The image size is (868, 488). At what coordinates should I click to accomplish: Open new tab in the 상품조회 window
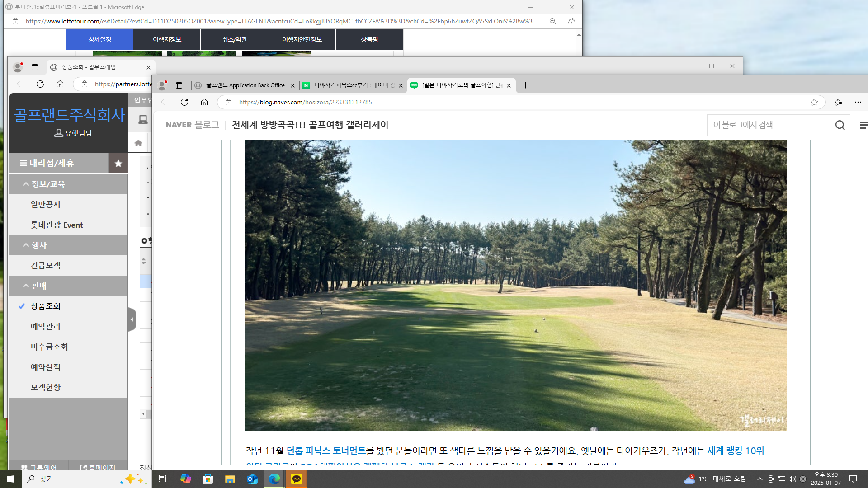(x=165, y=67)
